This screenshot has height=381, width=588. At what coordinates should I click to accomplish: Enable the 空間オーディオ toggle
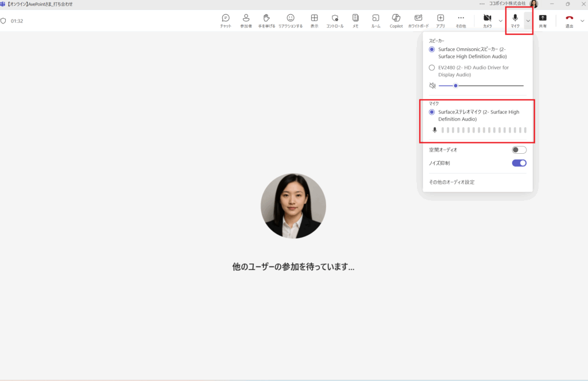pos(519,150)
